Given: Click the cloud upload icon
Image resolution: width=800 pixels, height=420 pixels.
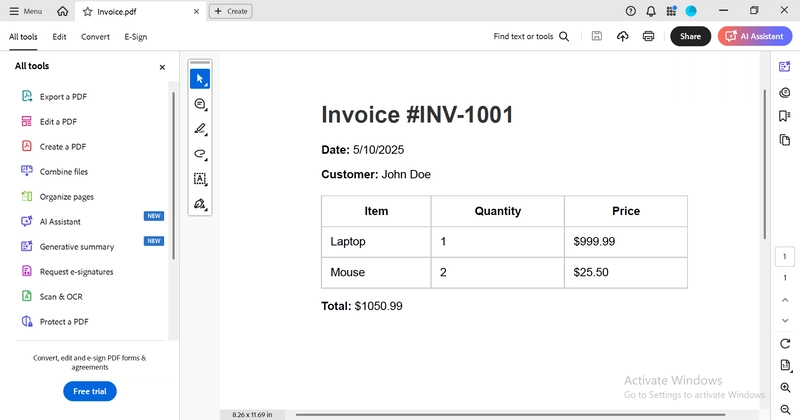Looking at the screenshot, I should (x=622, y=36).
